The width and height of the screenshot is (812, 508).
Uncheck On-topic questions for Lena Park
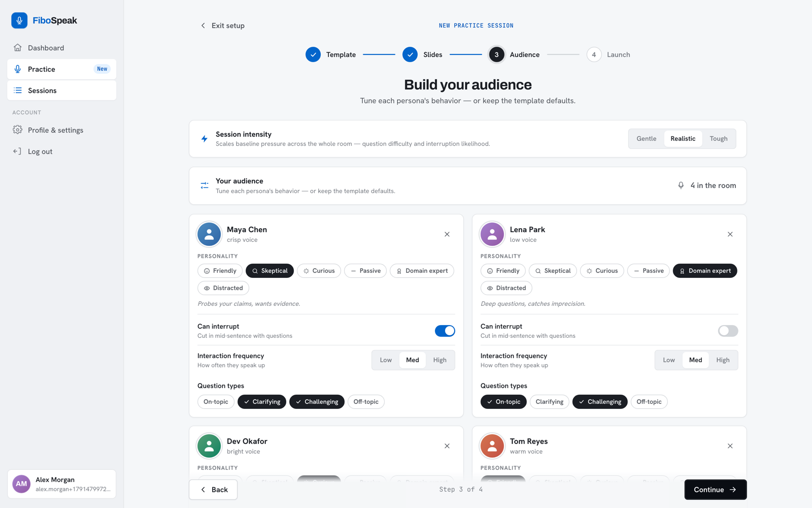[x=503, y=402]
